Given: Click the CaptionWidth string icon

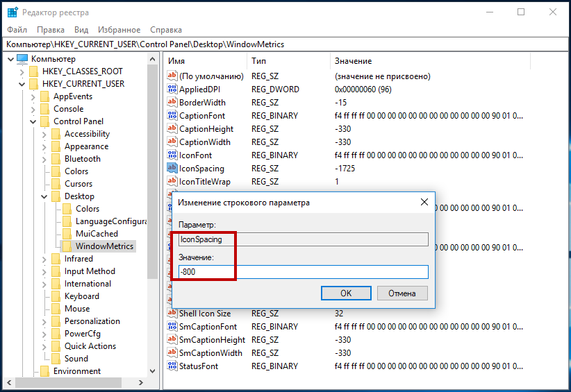Looking at the screenshot, I should pyautogui.click(x=172, y=142).
